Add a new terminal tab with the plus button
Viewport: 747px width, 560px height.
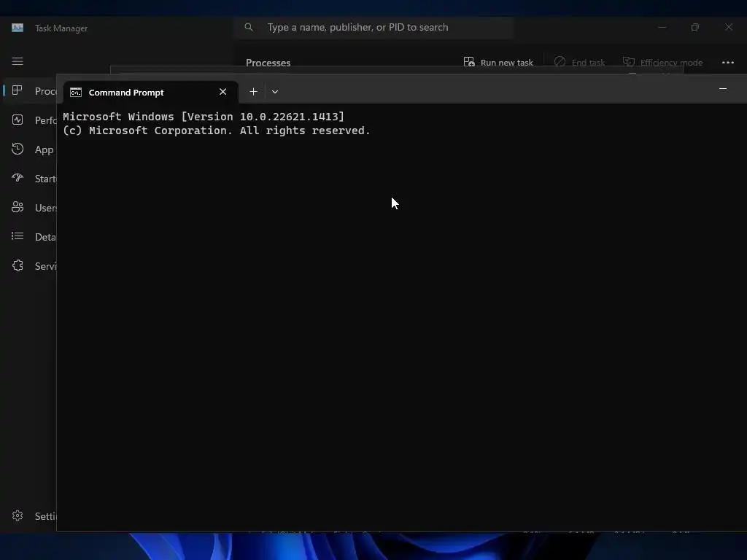coord(253,91)
